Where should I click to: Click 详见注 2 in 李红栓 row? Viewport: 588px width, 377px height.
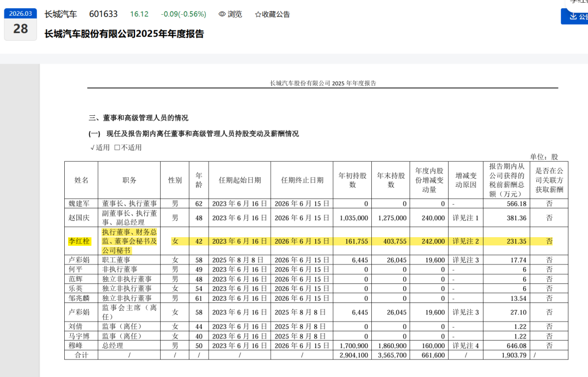(x=465, y=242)
